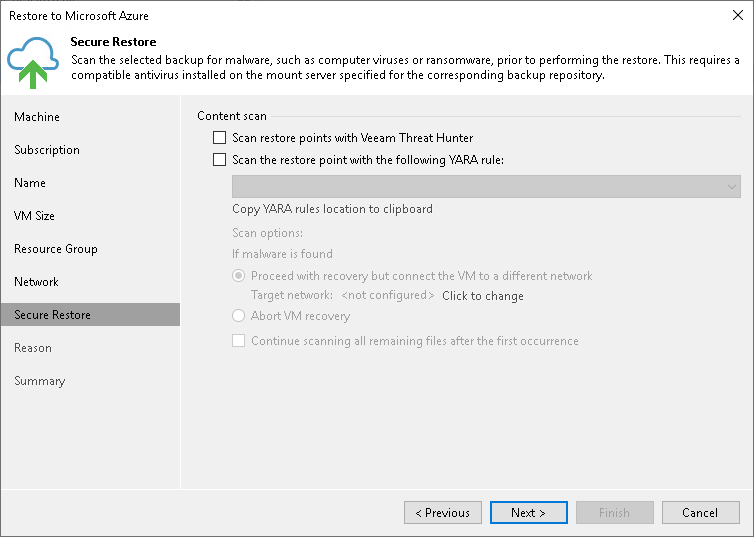Select the Abort VM recovery option

click(239, 316)
